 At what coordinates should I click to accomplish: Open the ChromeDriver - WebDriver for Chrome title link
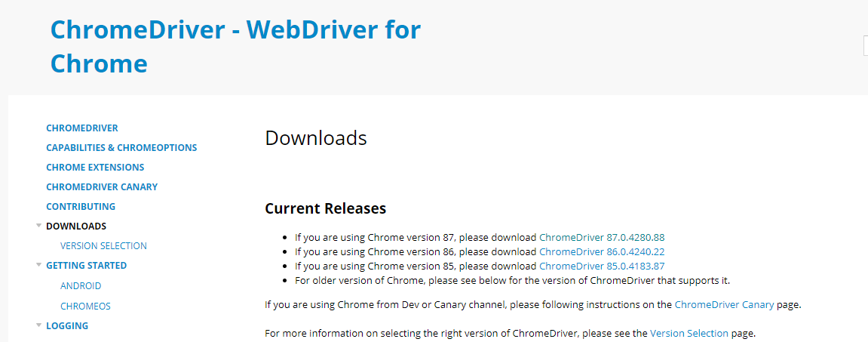tap(235, 47)
